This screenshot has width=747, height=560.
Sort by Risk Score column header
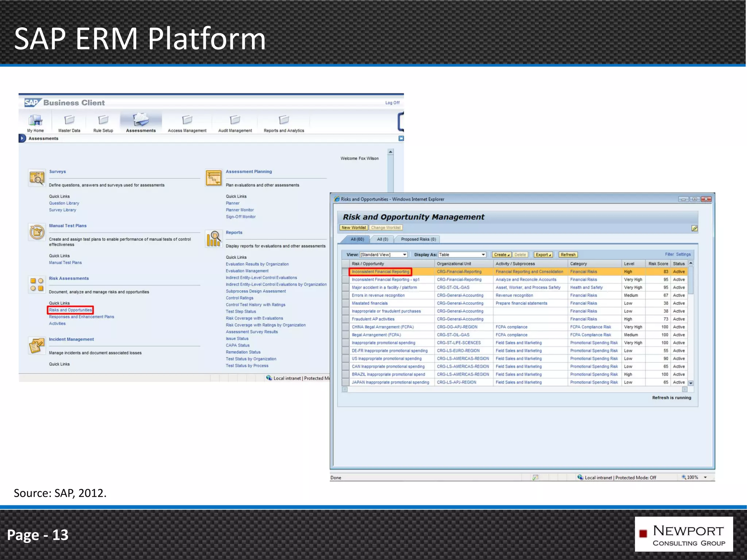(x=658, y=264)
